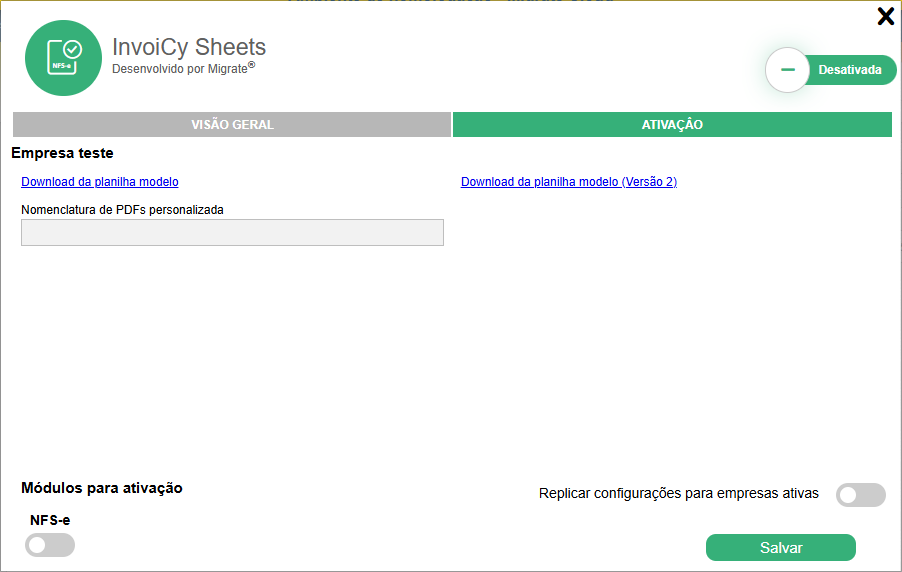
Task: Click the InvoiCy Sheets title
Action: pyautogui.click(x=189, y=47)
